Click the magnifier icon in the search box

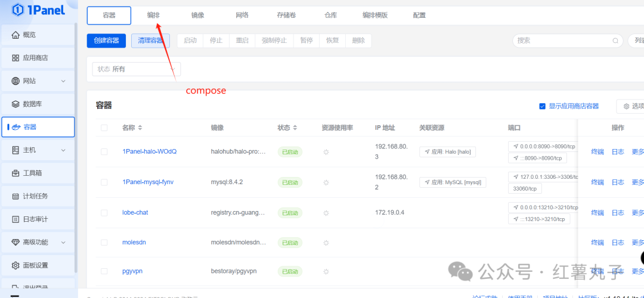[615, 41]
